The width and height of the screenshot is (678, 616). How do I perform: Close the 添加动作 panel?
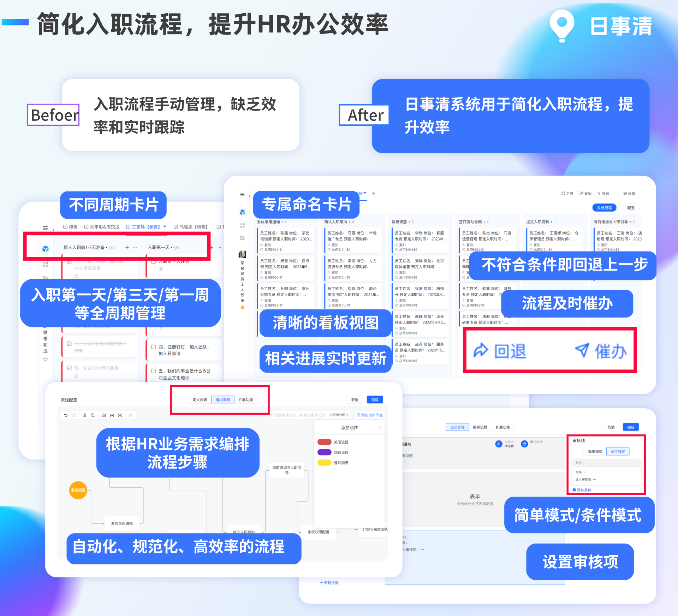pos(380,427)
